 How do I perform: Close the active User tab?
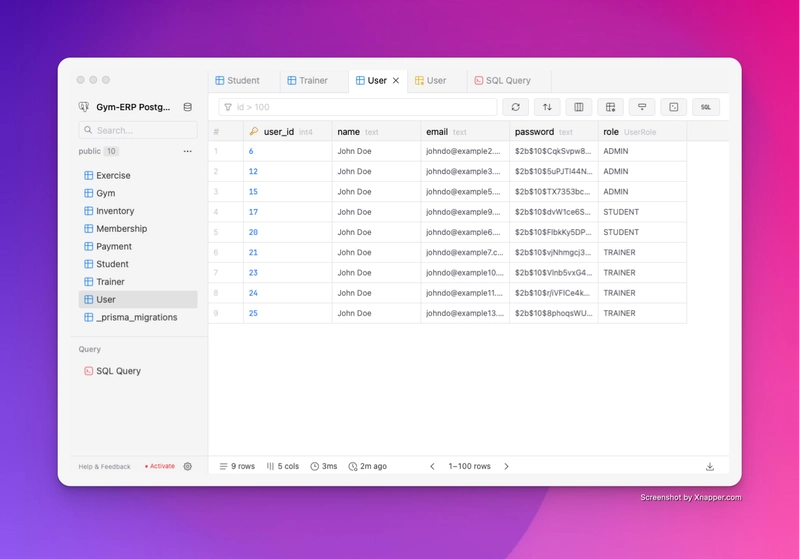click(396, 81)
